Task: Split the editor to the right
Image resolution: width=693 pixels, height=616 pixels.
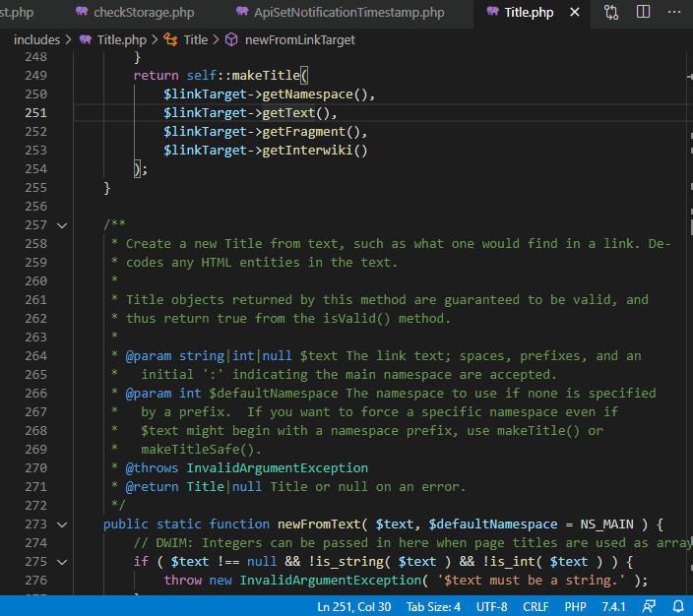Action: click(x=643, y=12)
